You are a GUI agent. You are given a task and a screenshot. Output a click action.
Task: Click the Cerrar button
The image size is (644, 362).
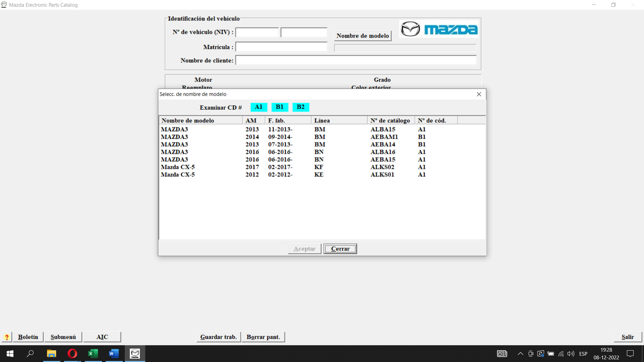340,249
